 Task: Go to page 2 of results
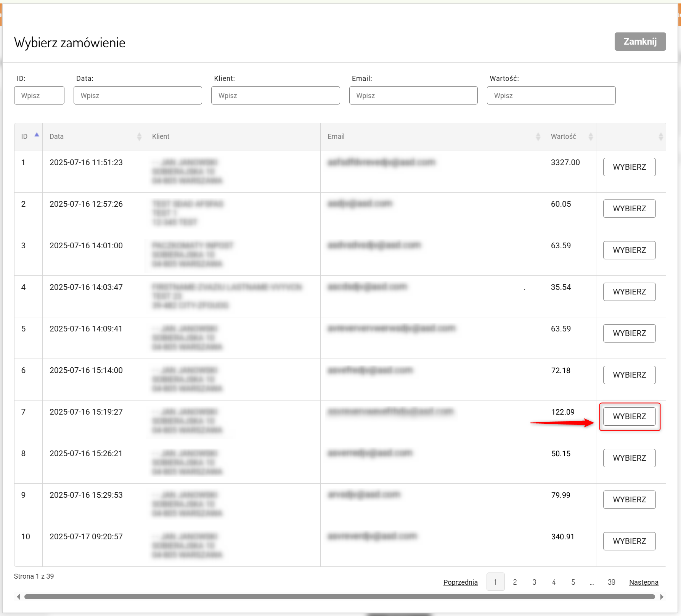(x=515, y=582)
